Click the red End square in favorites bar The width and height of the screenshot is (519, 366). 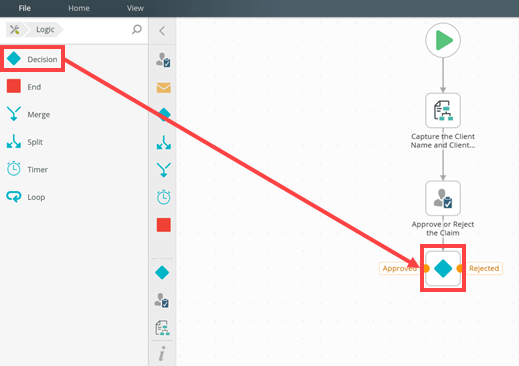[x=164, y=225]
